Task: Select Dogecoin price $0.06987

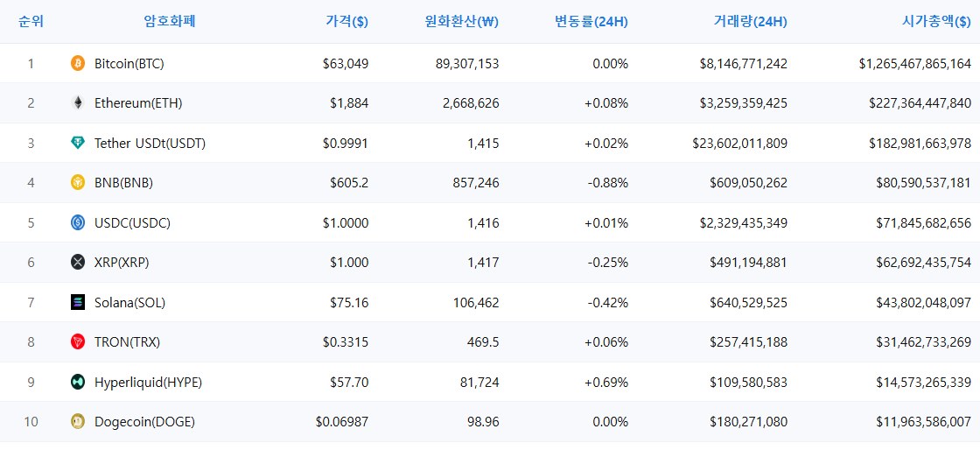Action: click(342, 423)
